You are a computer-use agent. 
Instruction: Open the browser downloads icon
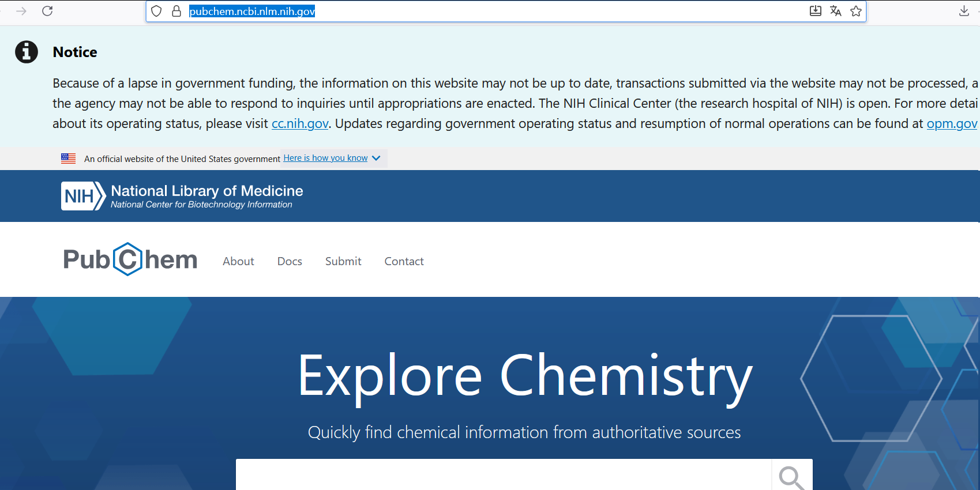point(964,11)
